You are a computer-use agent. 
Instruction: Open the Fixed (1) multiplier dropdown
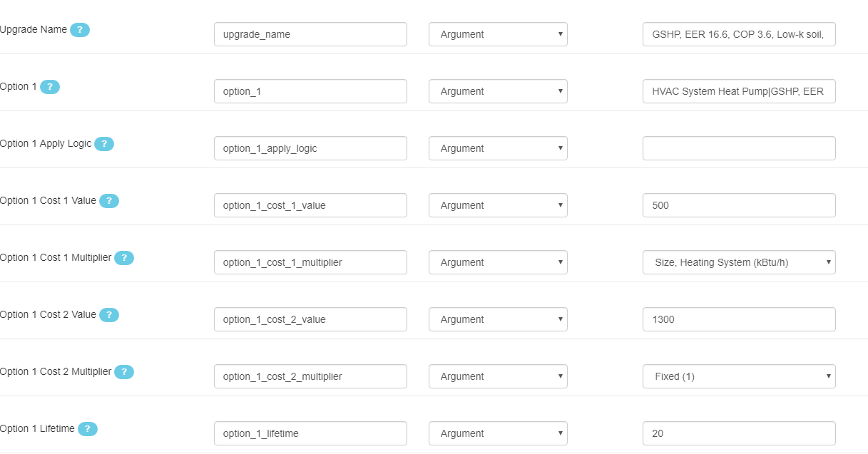click(x=739, y=376)
